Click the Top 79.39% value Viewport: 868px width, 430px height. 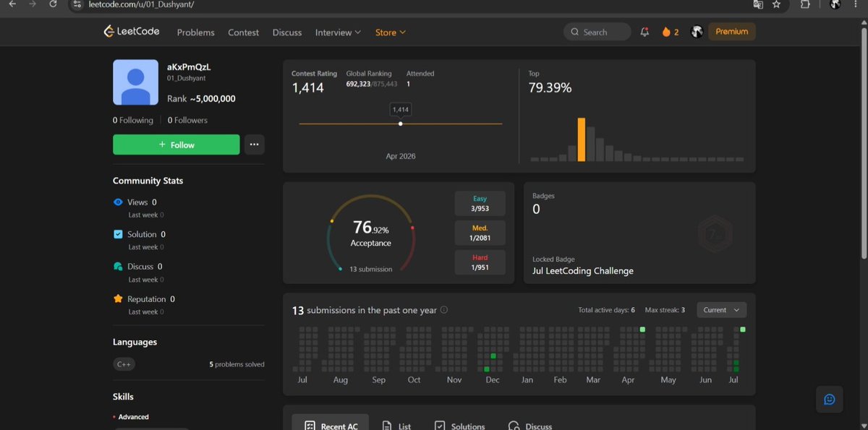[550, 87]
